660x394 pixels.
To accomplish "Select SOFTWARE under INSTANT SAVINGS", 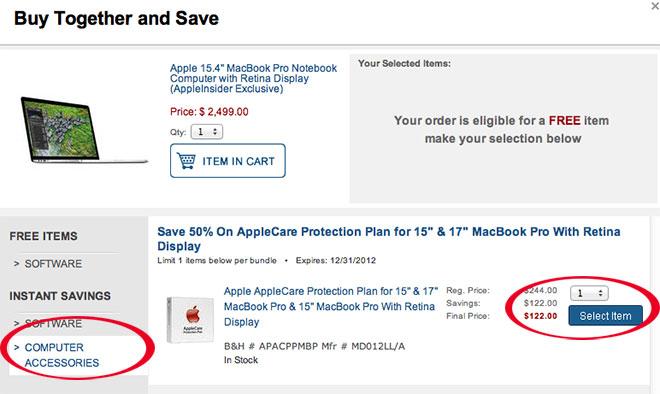I will tap(53, 324).
